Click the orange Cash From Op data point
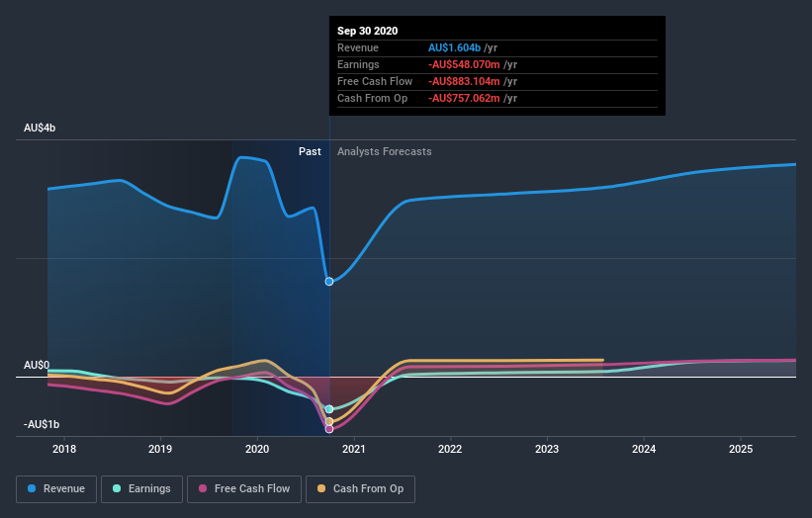Screen dimensions: 812x518 [329, 422]
